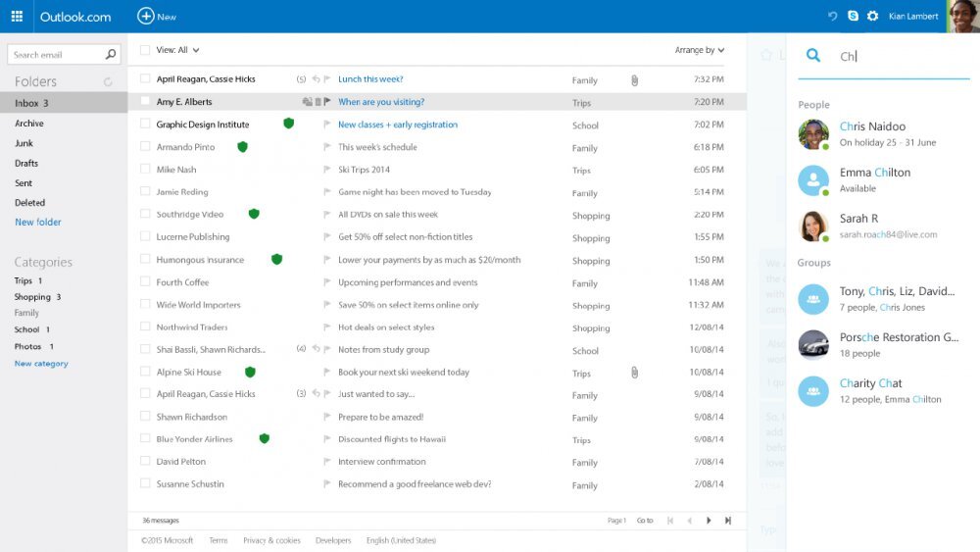
Task: Go to last page of messages
Action: (x=728, y=521)
